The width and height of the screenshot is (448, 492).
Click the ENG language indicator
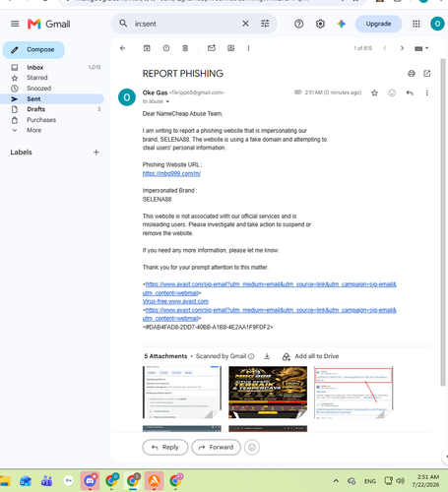[x=370, y=481]
